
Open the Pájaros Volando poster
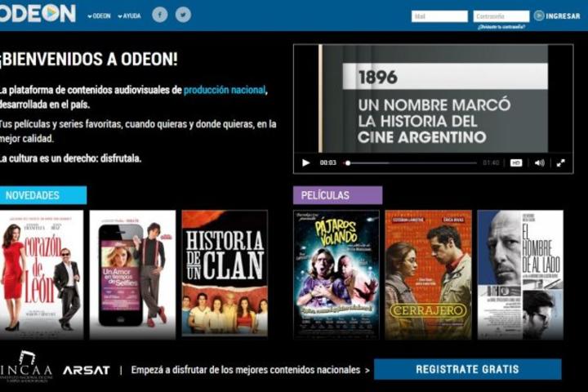pos(336,274)
